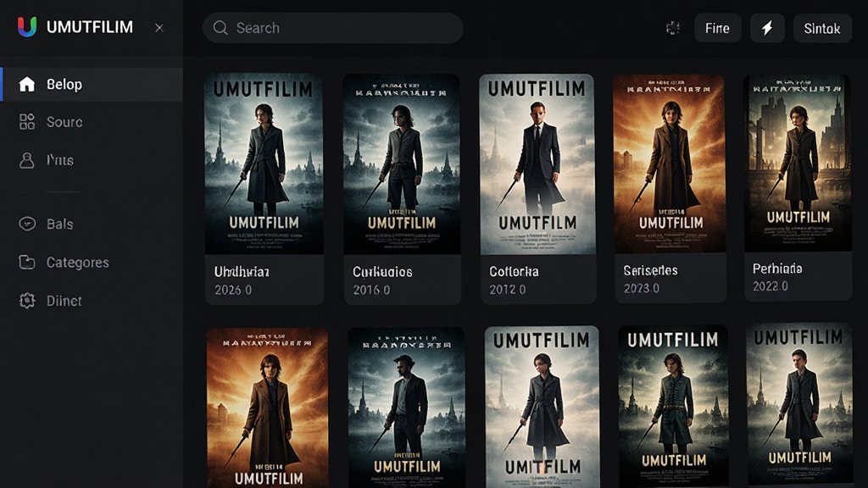The width and height of the screenshot is (868, 488).
Task: Select the Seriserles 2023 movie card
Action: click(x=670, y=189)
